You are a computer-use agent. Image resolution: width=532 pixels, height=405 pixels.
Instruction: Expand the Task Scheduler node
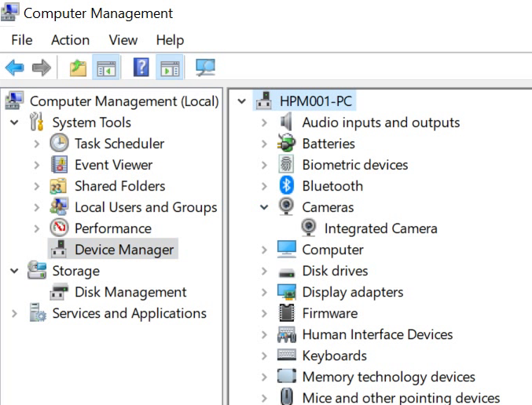[37, 144]
